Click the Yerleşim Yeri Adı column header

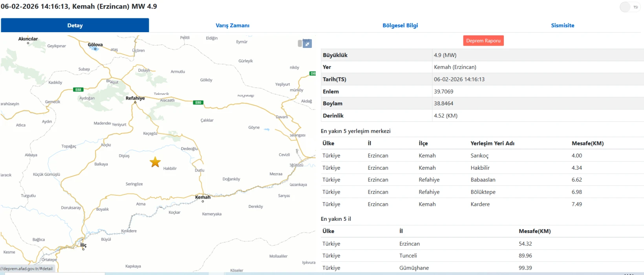tap(492, 143)
